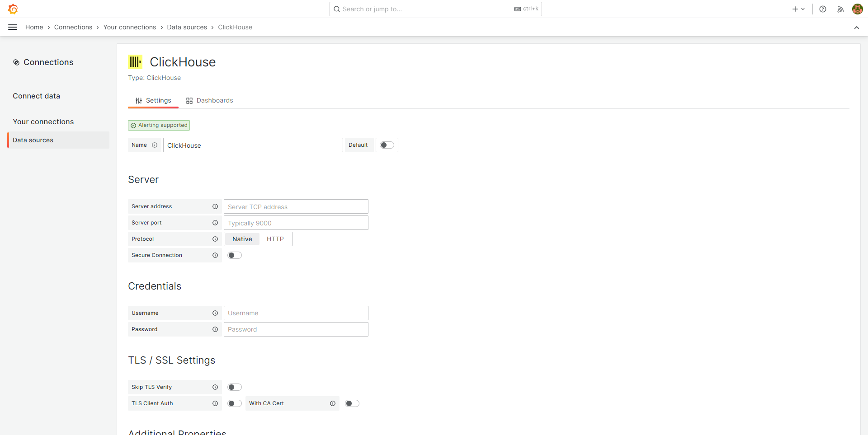Image resolution: width=868 pixels, height=435 pixels.
Task: Click the Name input containing ClickHouse
Action: coord(253,145)
